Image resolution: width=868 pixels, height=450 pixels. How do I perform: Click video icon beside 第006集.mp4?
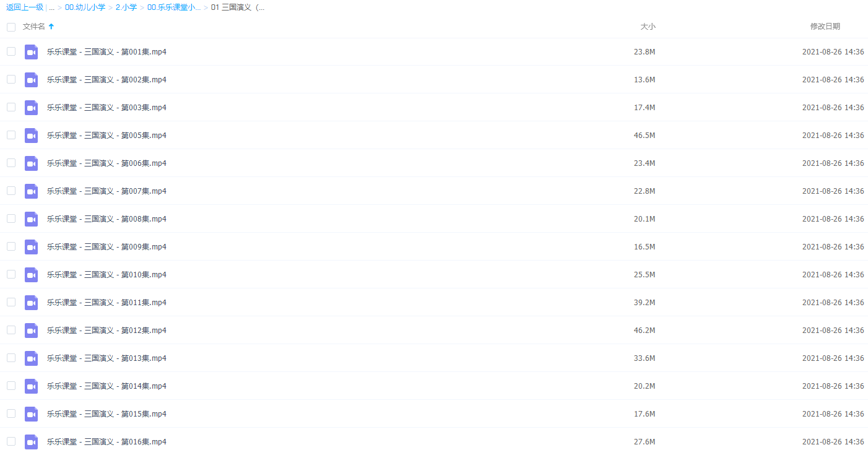pyautogui.click(x=31, y=163)
